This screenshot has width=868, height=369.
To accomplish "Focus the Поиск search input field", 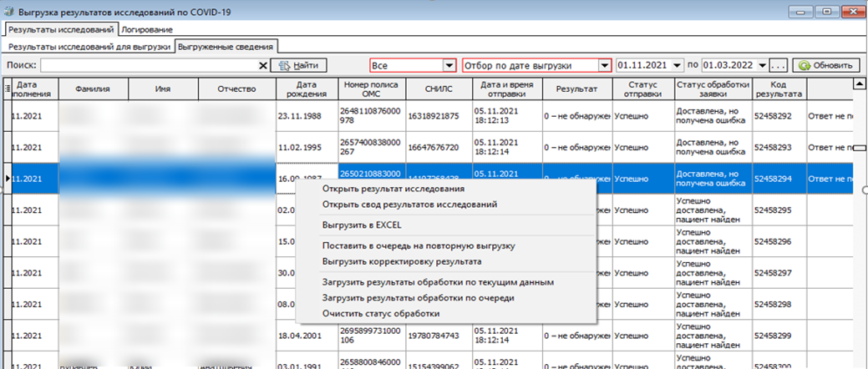I will pos(149,65).
